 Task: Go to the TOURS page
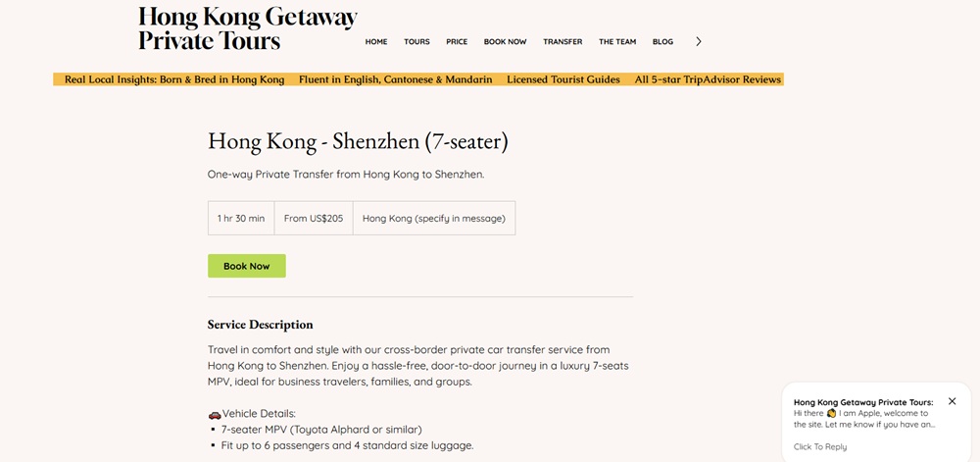point(416,42)
